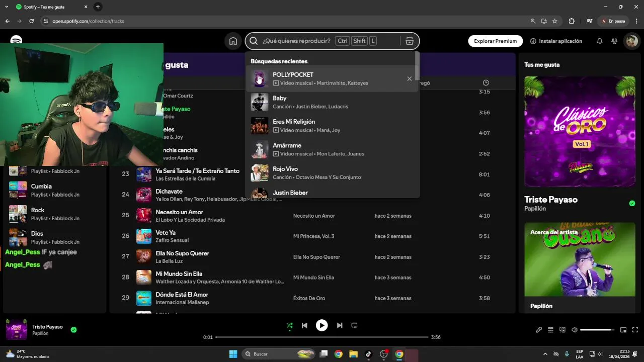Remove POLLYPOCKET from recent searches

[x=409, y=79]
